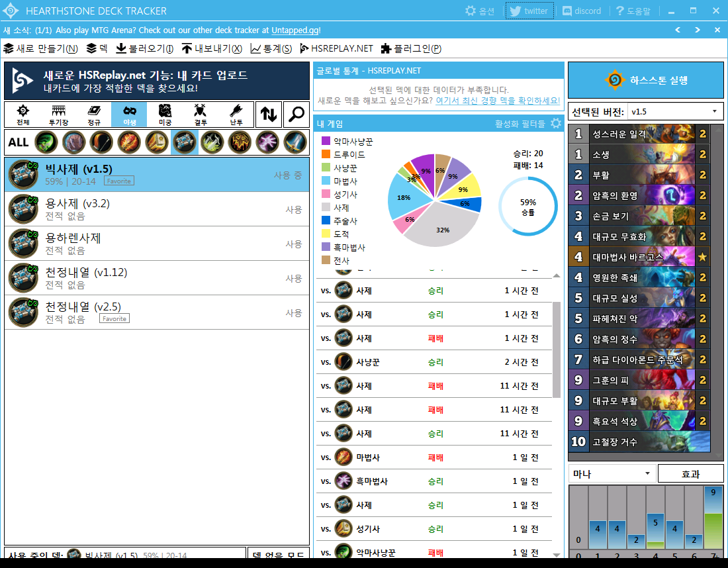Open the 덱 menu

[97, 48]
